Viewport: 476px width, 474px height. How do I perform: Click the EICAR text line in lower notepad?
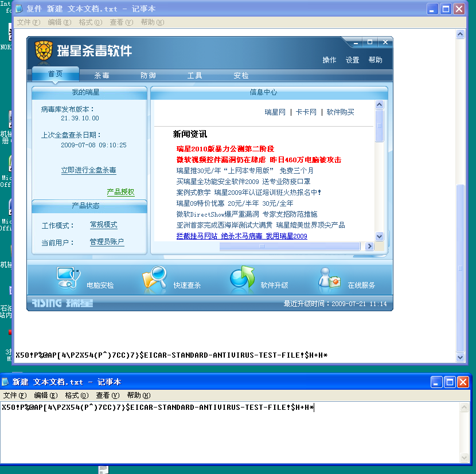click(x=158, y=408)
